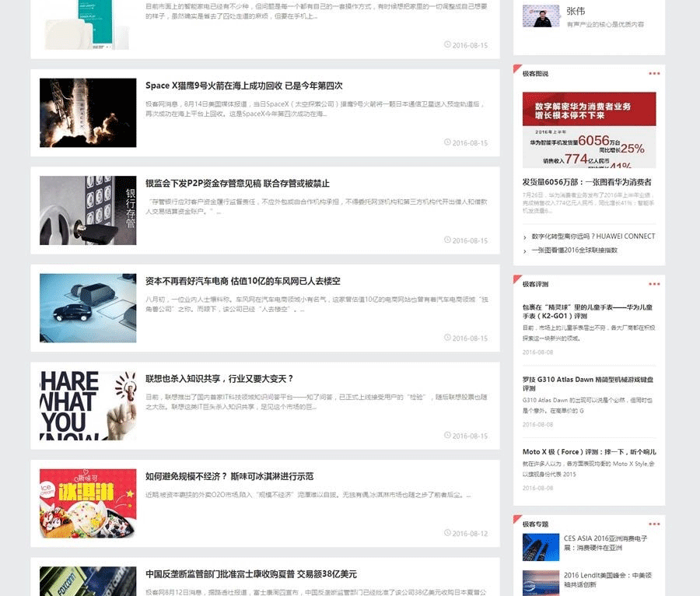Click 极客图说 section heading
Viewport: 700px width, 596px height.
point(535,74)
